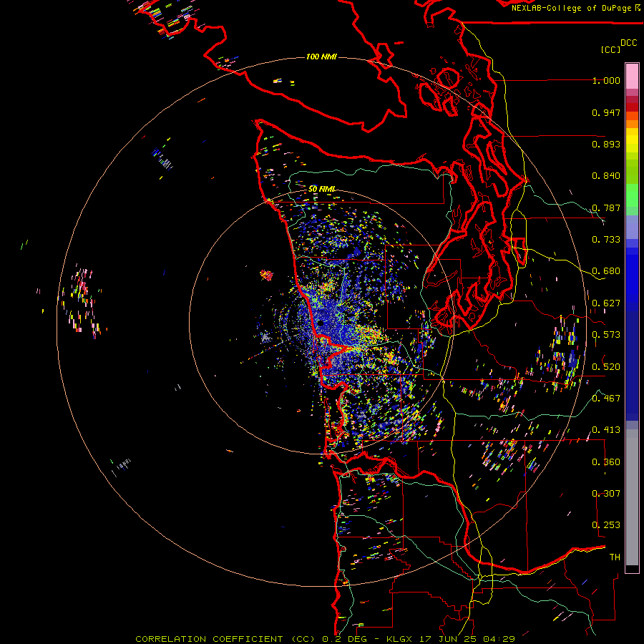The image size is (644, 644).
Task: Click the 0.253 scale label
Action: 606,525
